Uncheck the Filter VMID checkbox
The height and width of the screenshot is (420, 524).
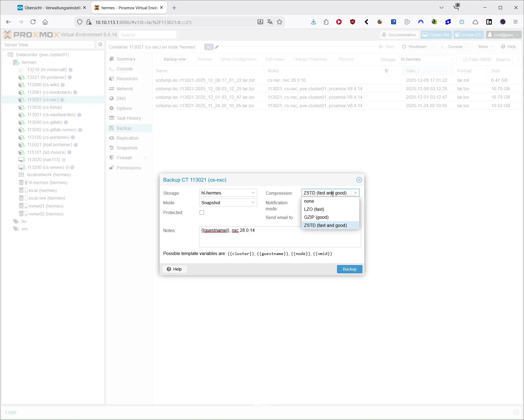pyautogui.click(x=466, y=59)
